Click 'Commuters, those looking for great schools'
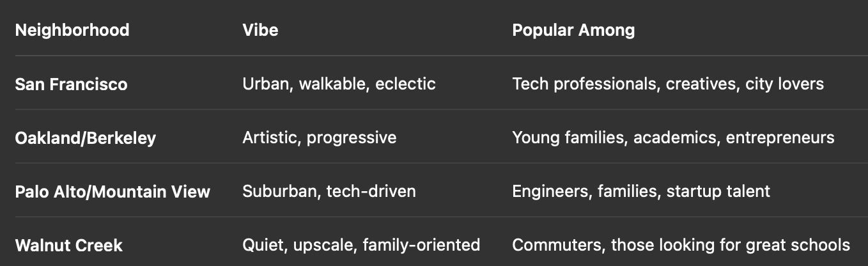Image resolution: width=868 pixels, height=266 pixels. click(x=681, y=245)
